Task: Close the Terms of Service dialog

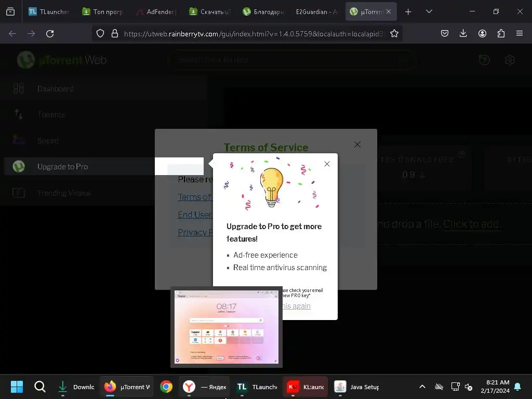Action: click(357, 144)
